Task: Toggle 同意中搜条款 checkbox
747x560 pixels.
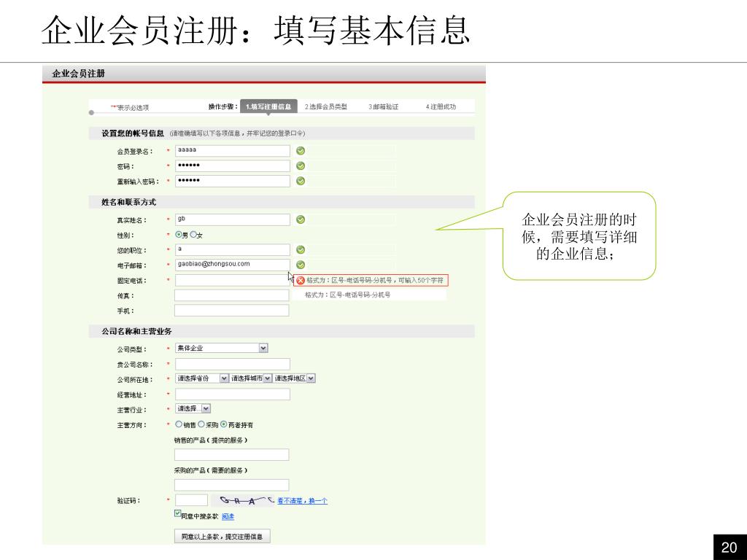Action: [178, 513]
